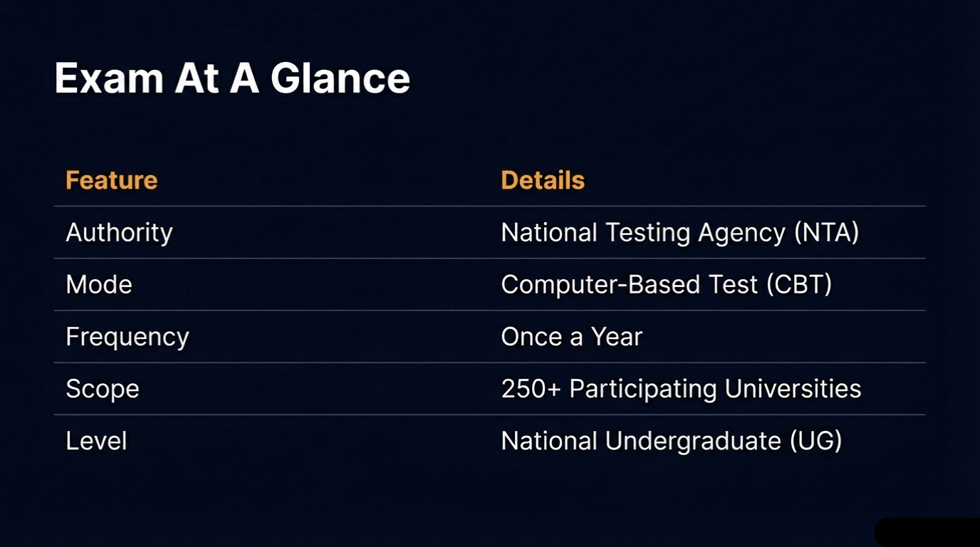Select 'Computer-Based Test' text

(x=630, y=285)
